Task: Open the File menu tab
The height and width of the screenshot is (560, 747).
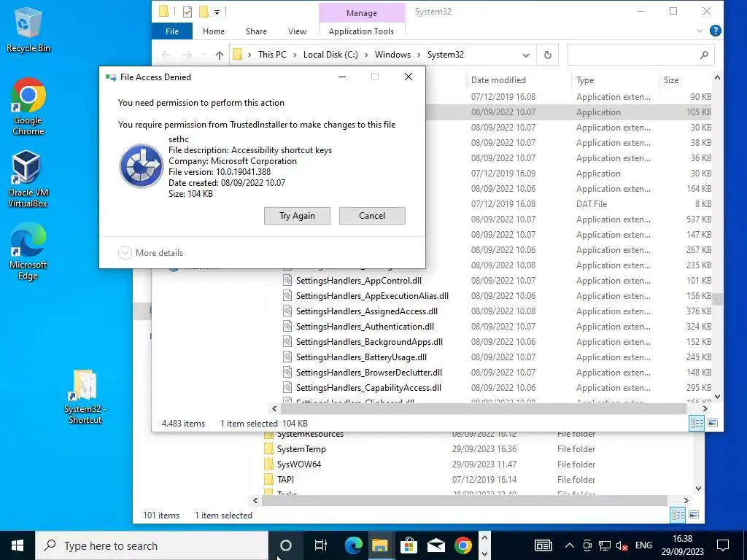Action: tap(172, 31)
